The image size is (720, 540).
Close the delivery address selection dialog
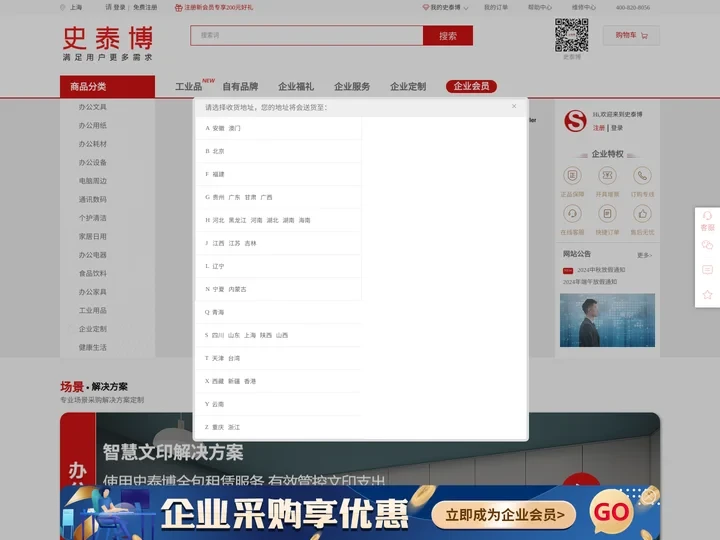point(514,106)
